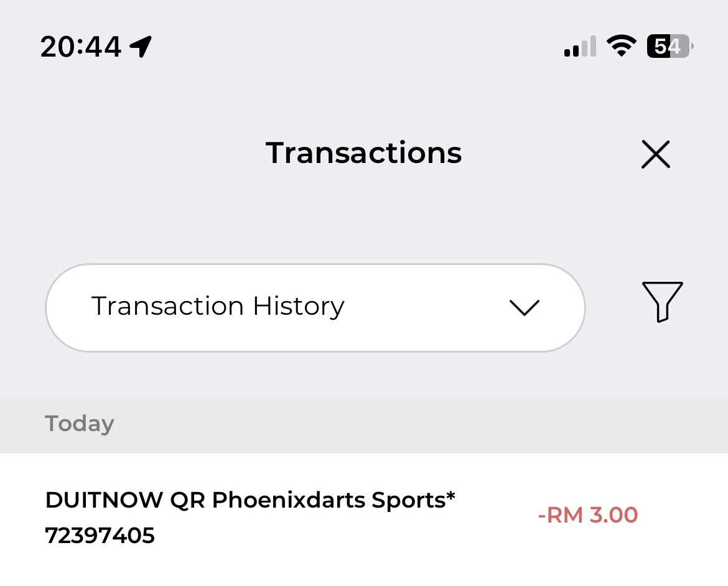Click the chevron arrow in Transaction History
Viewport: 728px width, 586px height.
coord(524,307)
